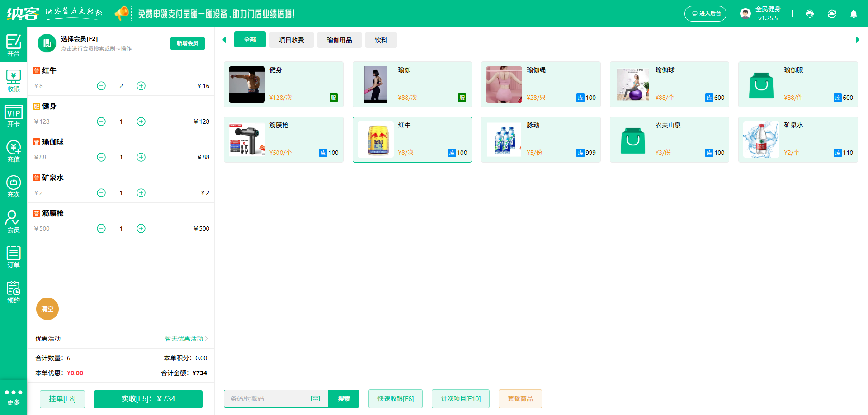This screenshot has height=415, width=868.
Task: Select the 饮料 category tab
Action: [x=381, y=40]
